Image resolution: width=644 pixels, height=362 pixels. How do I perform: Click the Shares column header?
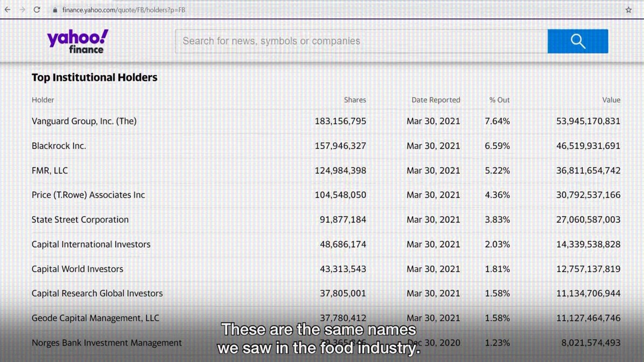click(x=355, y=100)
